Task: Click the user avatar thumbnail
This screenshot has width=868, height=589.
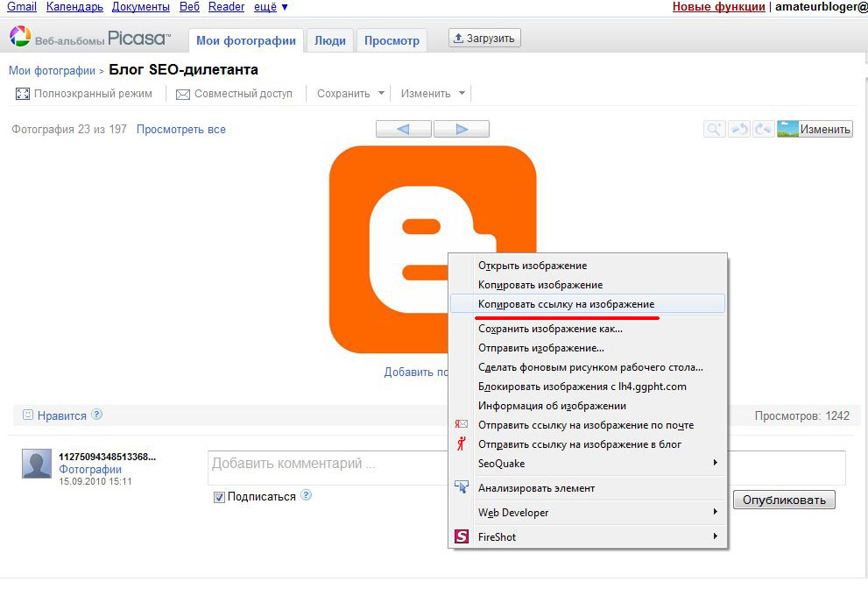Action: [37, 463]
